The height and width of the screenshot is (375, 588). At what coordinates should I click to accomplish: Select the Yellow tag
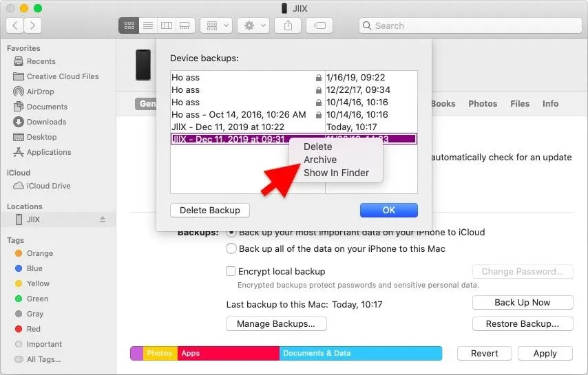pos(32,283)
